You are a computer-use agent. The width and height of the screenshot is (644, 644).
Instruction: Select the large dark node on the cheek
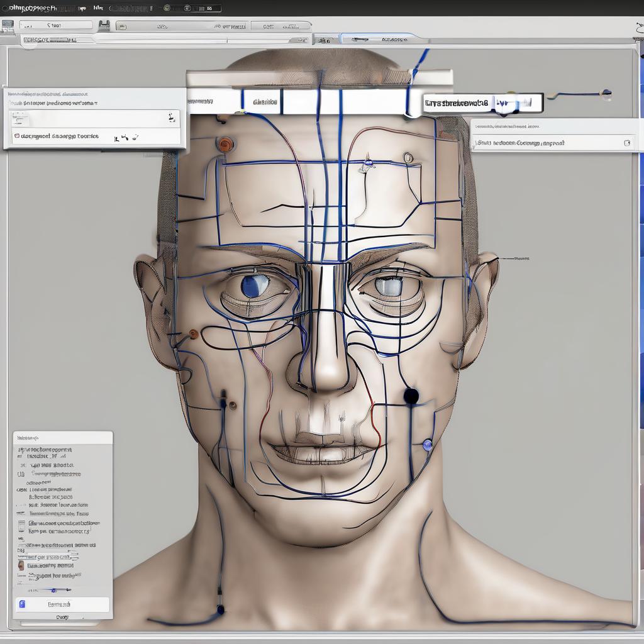point(411,396)
